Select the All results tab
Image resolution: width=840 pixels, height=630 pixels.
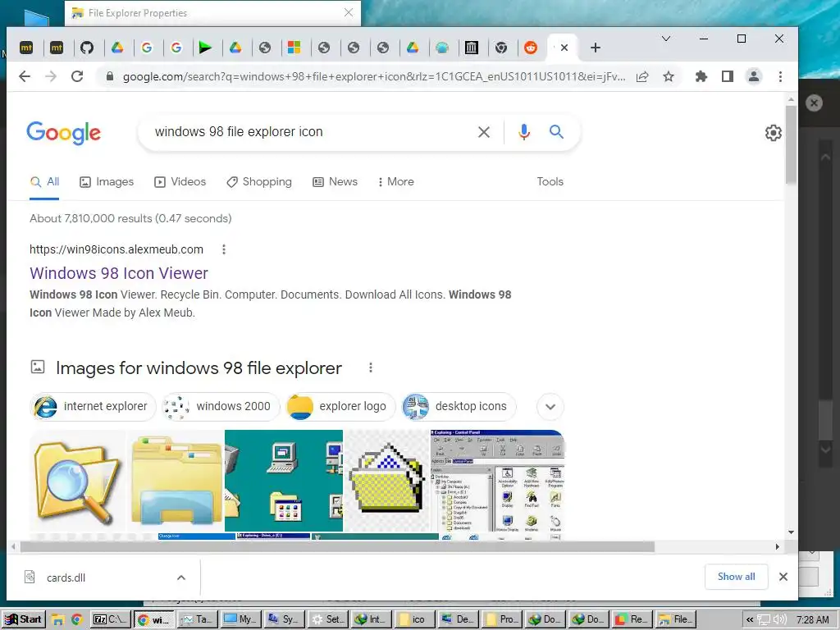45,181
